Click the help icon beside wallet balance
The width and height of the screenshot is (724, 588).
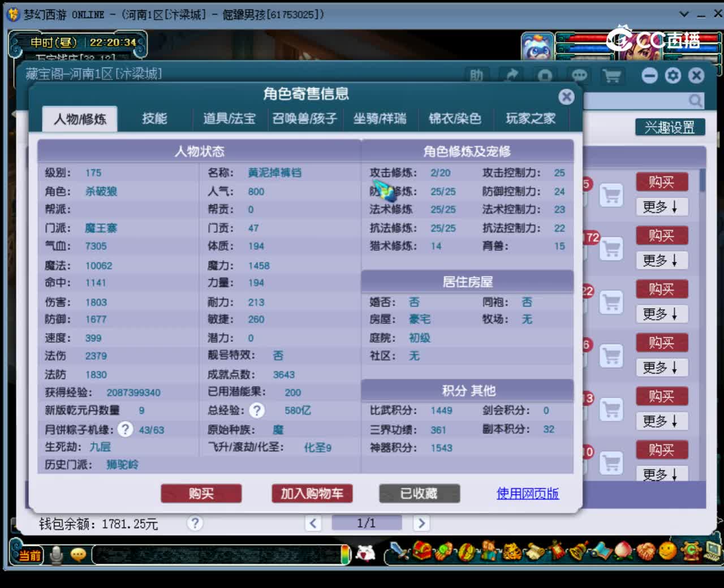[x=195, y=523]
